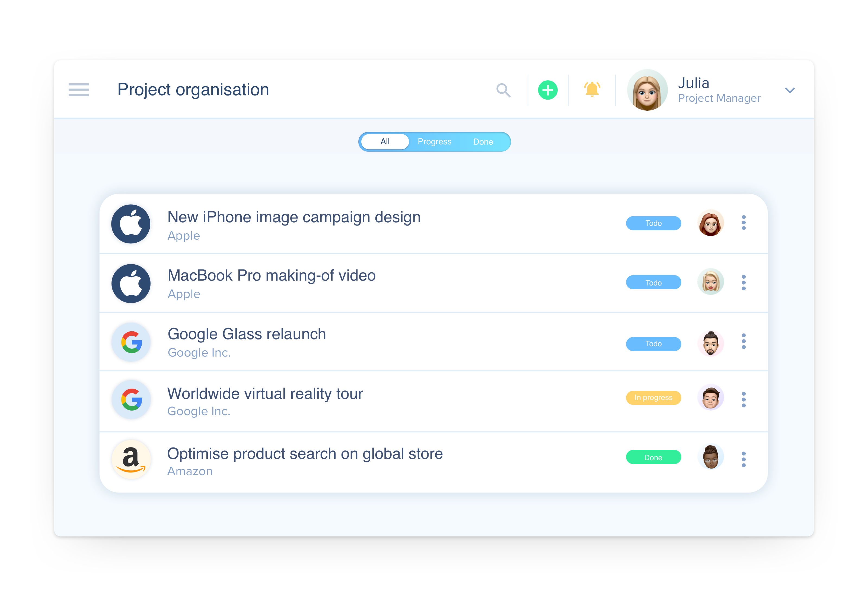Image resolution: width=868 pixels, height=597 pixels.
Task: Click the search magnifier icon
Action: click(x=503, y=90)
